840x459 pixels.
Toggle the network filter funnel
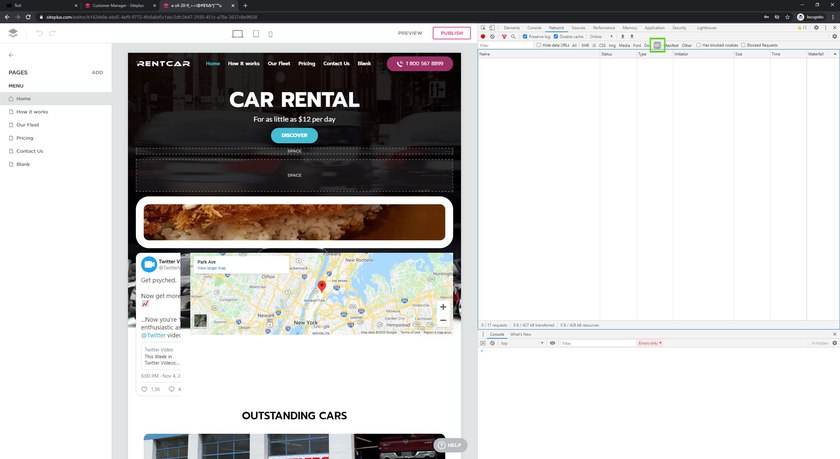click(504, 36)
